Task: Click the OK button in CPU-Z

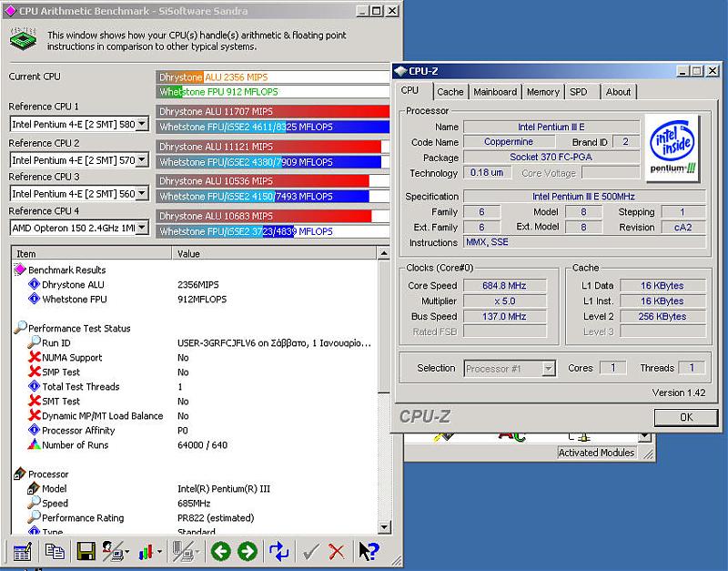Action: click(x=686, y=417)
